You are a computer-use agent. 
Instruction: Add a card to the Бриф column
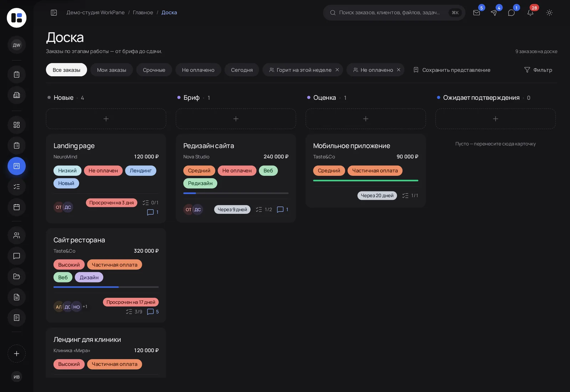(x=236, y=119)
